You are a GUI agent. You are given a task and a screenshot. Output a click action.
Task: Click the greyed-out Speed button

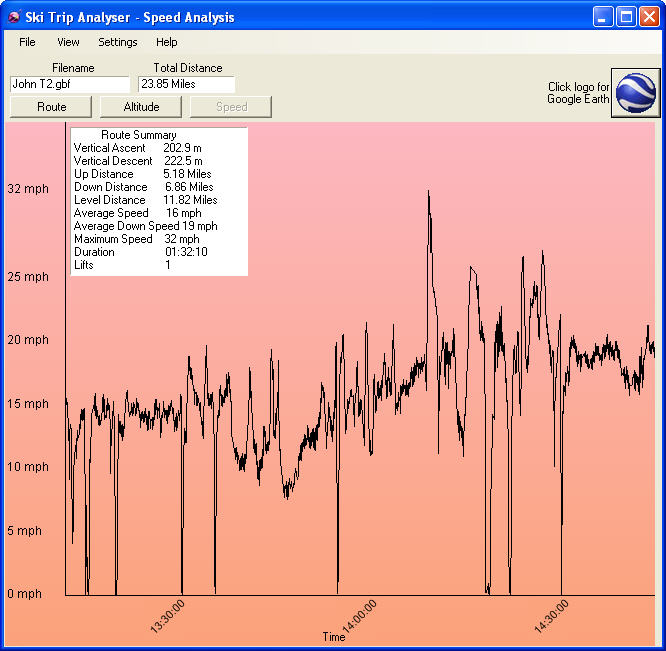pyautogui.click(x=231, y=107)
